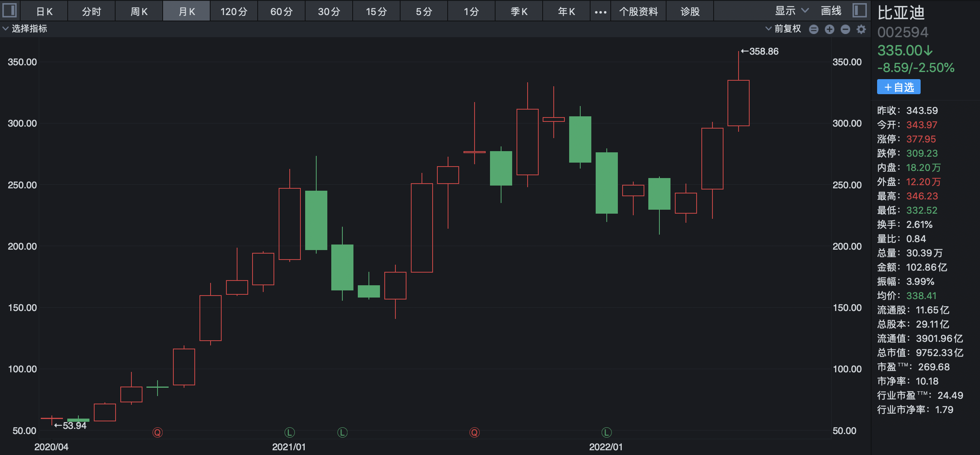Click 振幅 value 3.99%
Screen dimensions: 980x455
pos(920,281)
